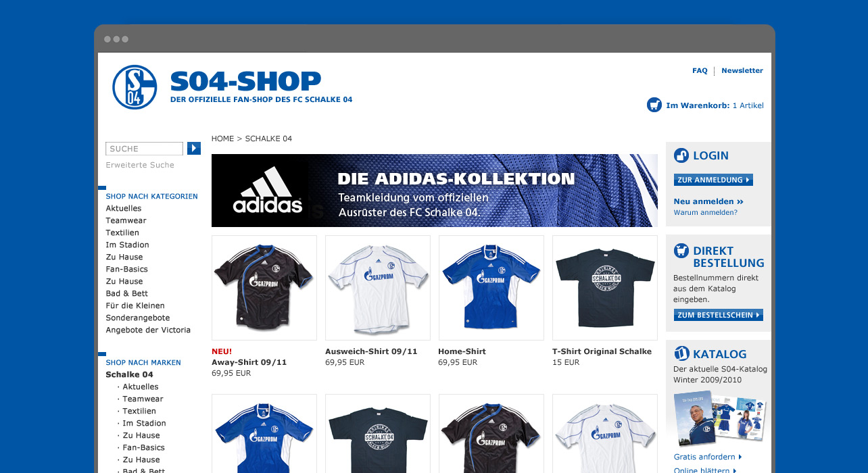Open Erweiterte Suche link
Screen dimensions: 868x473
(x=140, y=165)
